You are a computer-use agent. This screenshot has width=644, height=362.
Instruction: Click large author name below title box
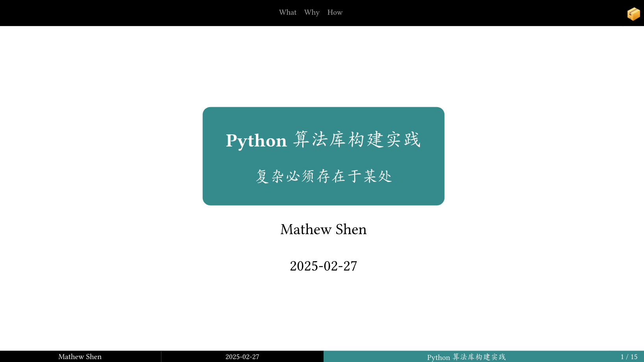click(x=323, y=229)
